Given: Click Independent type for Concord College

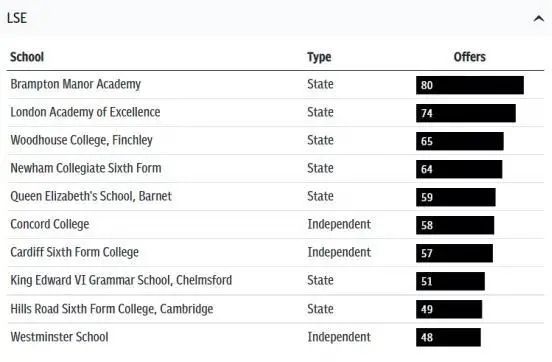Looking at the screenshot, I should (339, 224).
